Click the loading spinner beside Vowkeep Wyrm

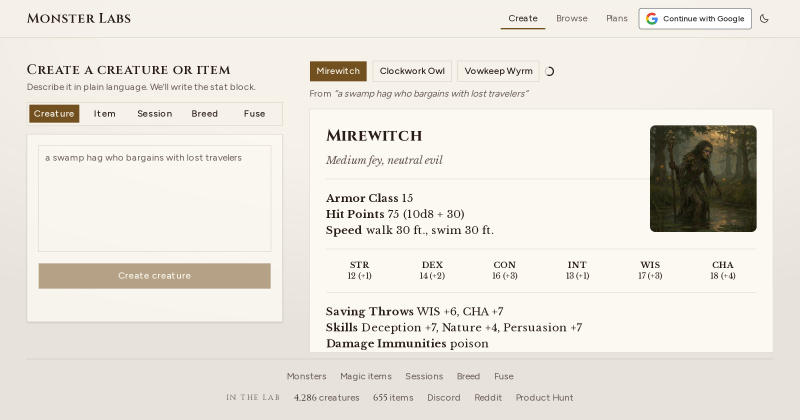pyautogui.click(x=549, y=71)
